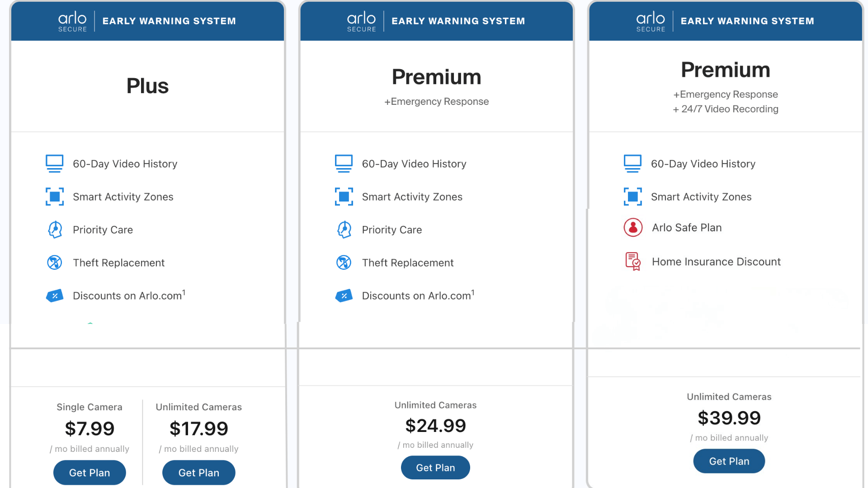
Task: Get the $39.99 Premium plan
Action: [729, 461]
